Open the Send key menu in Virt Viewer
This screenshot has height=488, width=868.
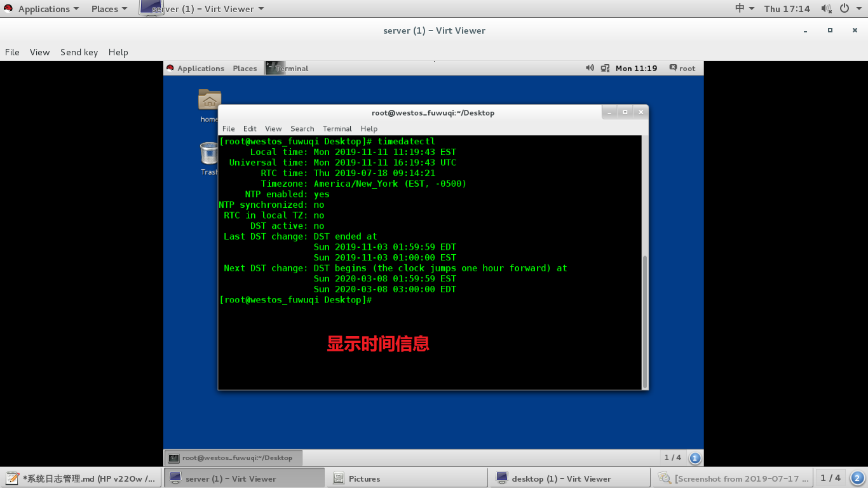tap(79, 52)
